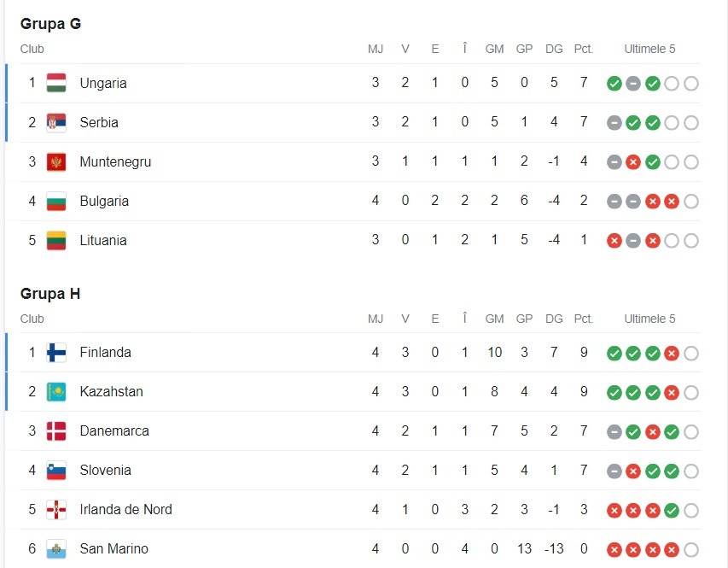This screenshot has height=568, width=728.
Task: Click the Grupa H heading
Action: pyautogui.click(x=51, y=294)
